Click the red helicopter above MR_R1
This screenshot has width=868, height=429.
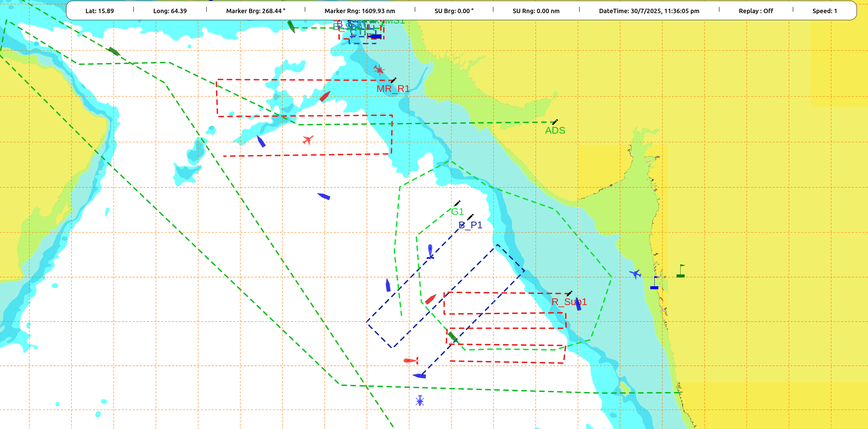pyautogui.click(x=379, y=70)
